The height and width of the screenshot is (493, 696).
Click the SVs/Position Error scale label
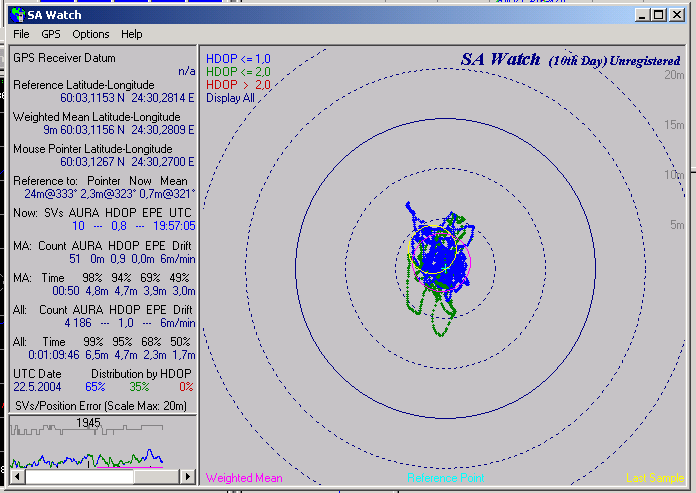pos(101,406)
